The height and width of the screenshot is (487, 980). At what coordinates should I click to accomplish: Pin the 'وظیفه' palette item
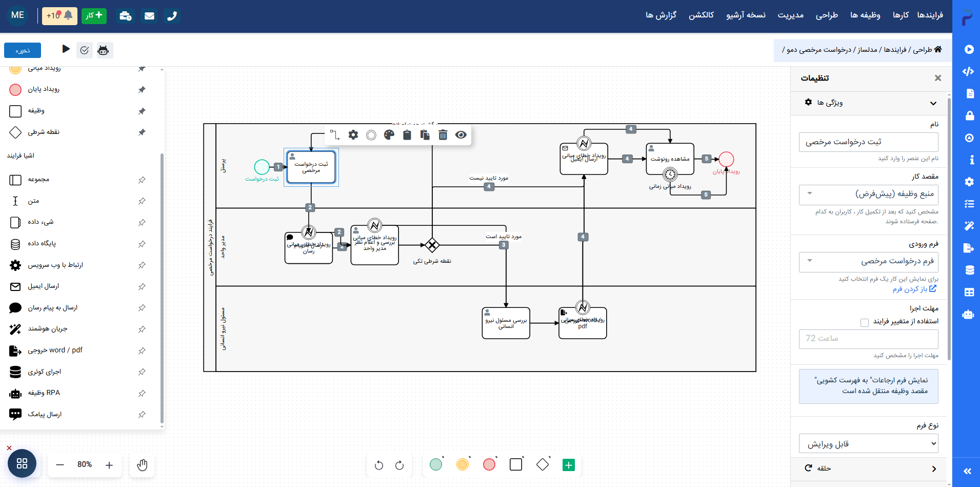pyautogui.click(x=142, y=111)
